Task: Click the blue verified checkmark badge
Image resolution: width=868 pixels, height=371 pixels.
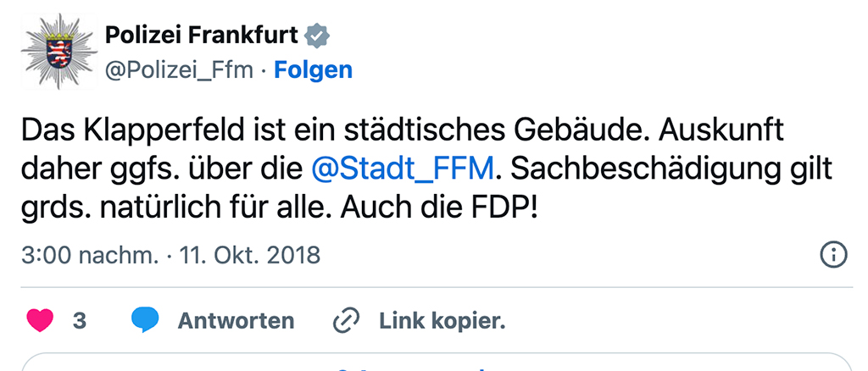Action: pyautogui.click(x=318, y=36)
